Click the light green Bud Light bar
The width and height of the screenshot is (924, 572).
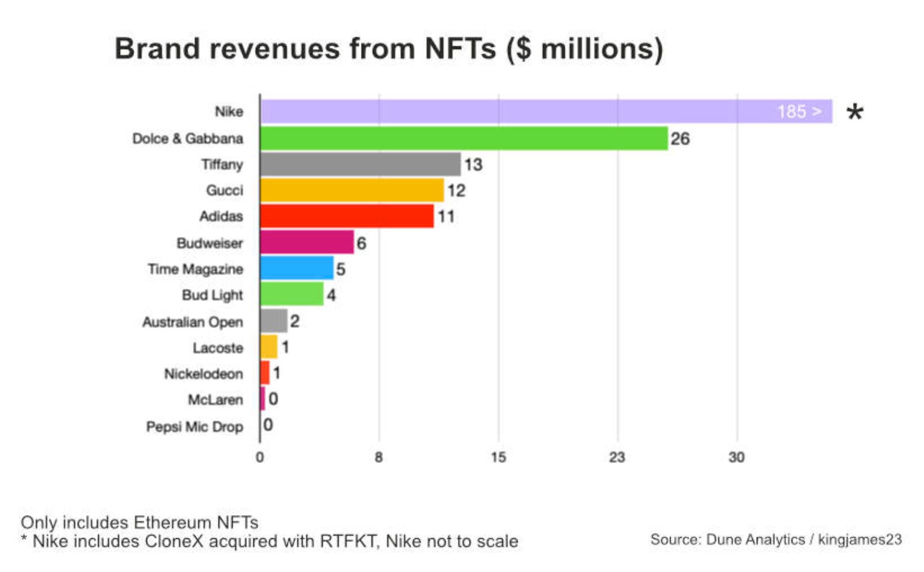pyautogui.click(x=292, y=294)
